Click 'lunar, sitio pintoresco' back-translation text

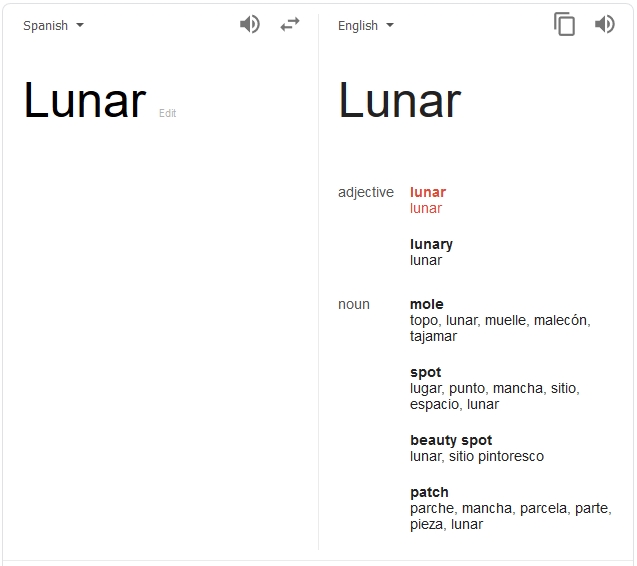[477, 456]
